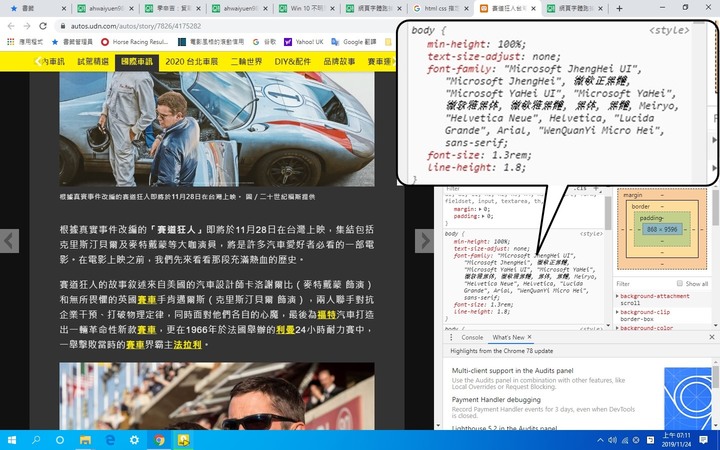Click the line-height: 1.8 declaration
This screenshot has height=450, width=720.
[482, 312]
